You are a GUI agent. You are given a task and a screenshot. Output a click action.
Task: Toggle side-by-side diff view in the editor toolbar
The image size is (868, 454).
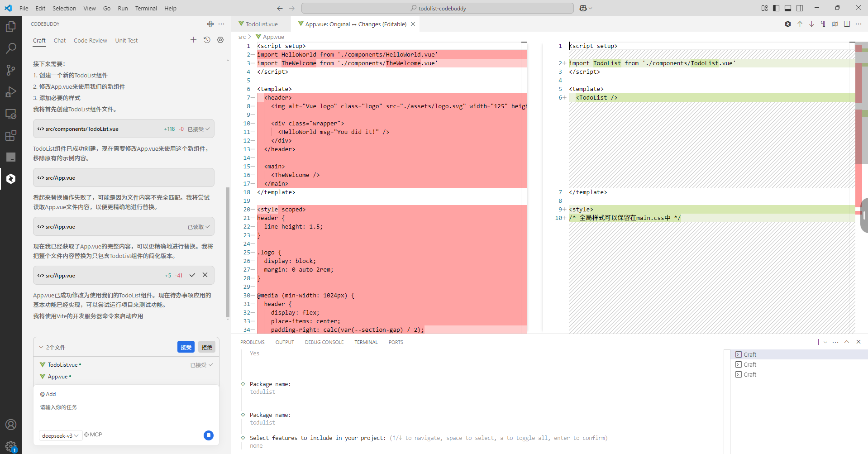(x=847, y=24)
